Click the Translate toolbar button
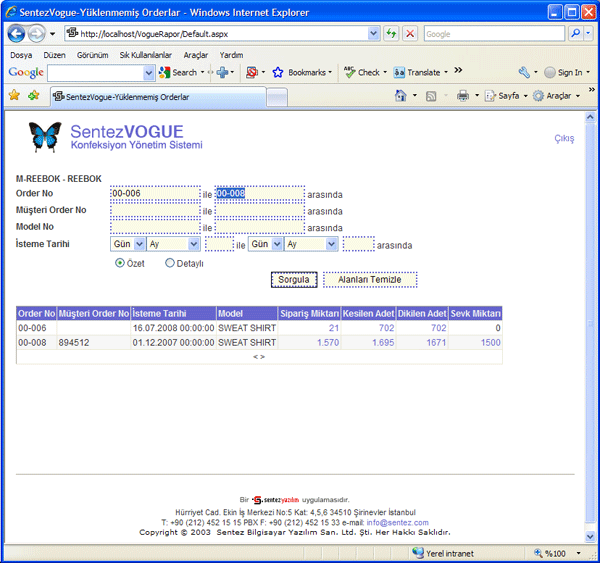 point(417,72)
